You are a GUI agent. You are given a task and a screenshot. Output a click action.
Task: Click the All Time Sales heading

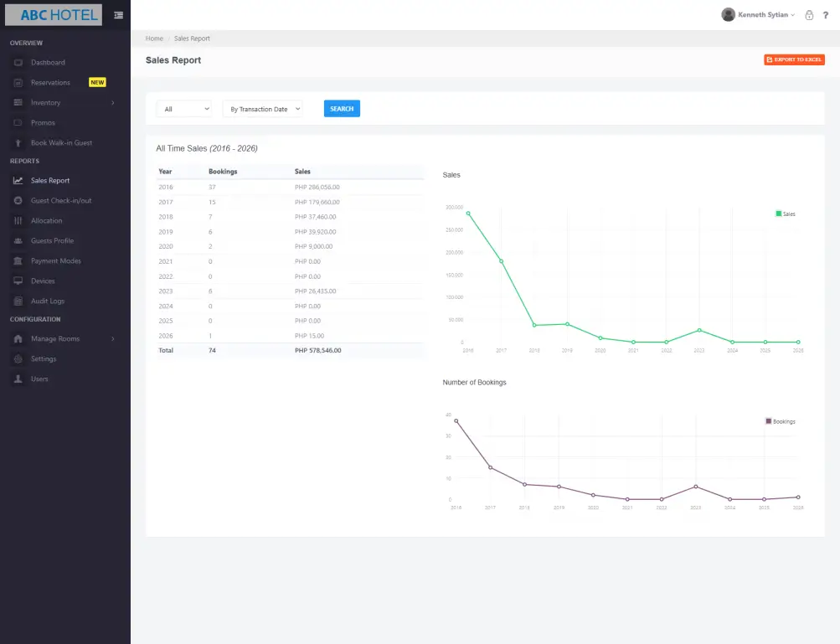207,148
